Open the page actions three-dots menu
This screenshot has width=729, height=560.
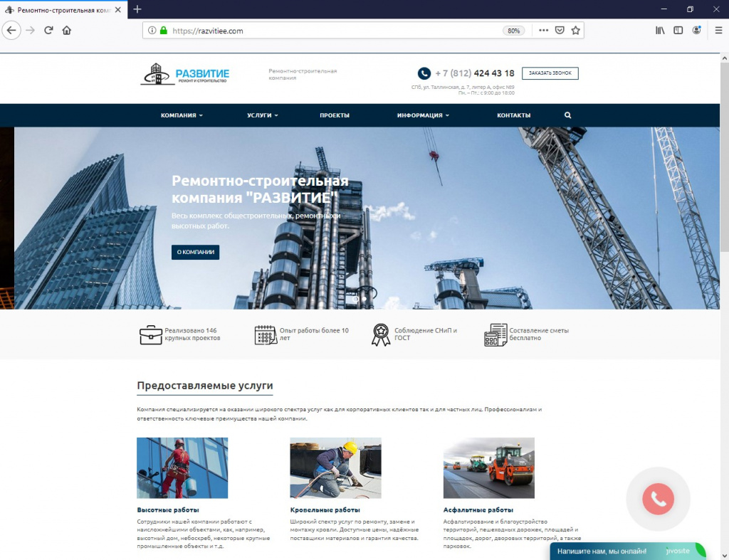[543, 31]
